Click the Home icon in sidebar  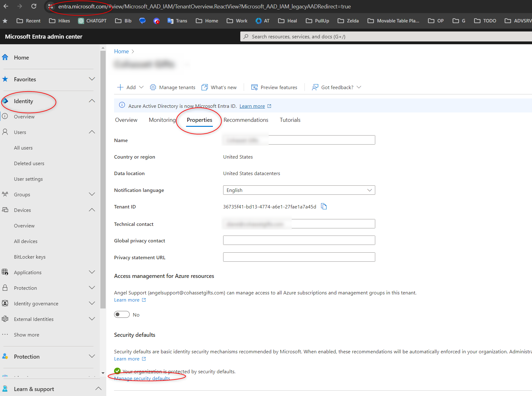(x=5, y=57)
